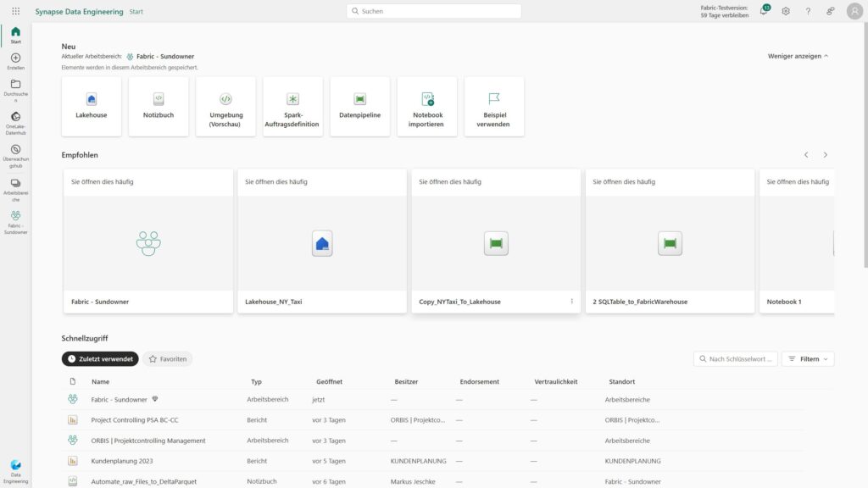Open Überwachungshub in the sidebar
Screen dimensions: 868x488
pos(15,154)
